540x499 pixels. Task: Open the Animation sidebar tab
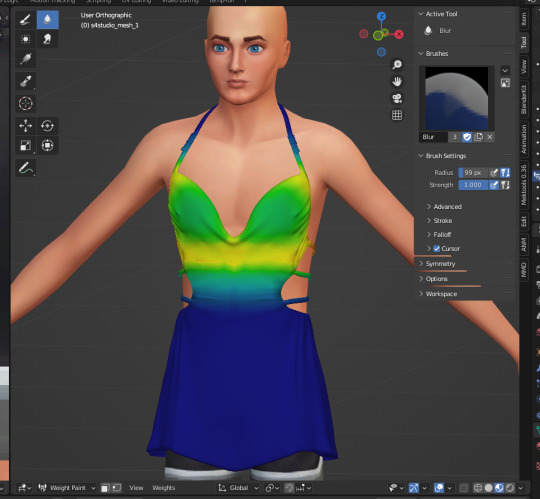click(x=524, y=139)
